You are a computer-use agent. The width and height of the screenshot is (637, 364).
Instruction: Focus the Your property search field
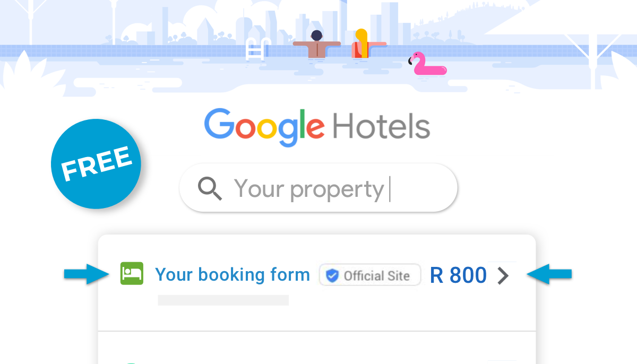coord(318,188)
